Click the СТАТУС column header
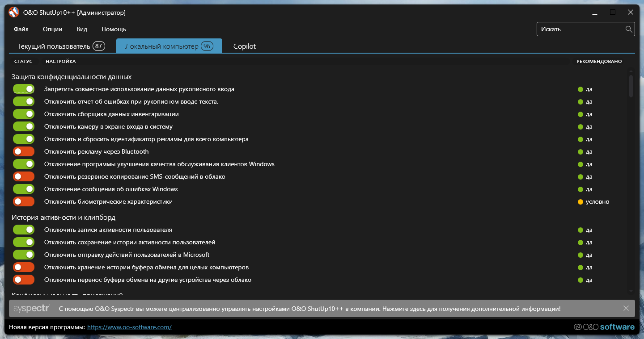644x339 pixels. coord(23,61)
